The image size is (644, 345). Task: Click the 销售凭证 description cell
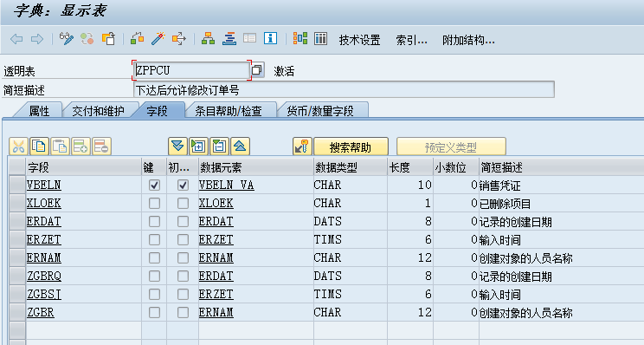tap(561, 186)
